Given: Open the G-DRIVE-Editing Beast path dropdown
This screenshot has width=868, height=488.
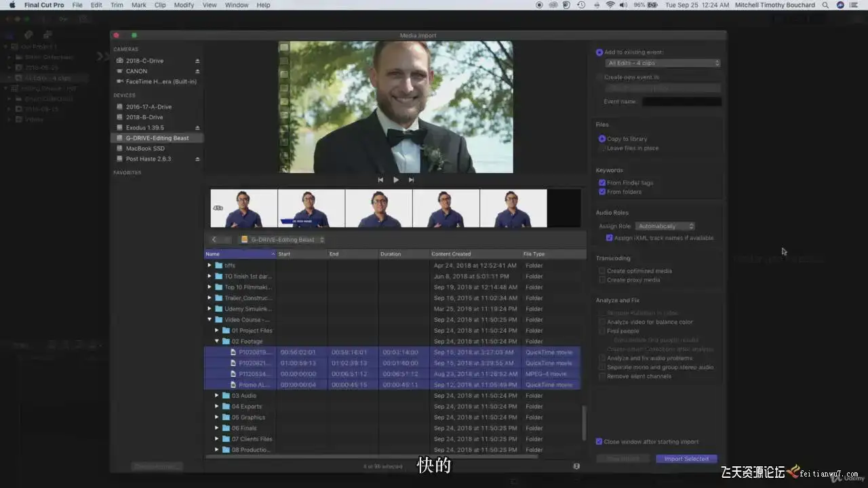Looking at the screenshot, I should pos(283,239).
